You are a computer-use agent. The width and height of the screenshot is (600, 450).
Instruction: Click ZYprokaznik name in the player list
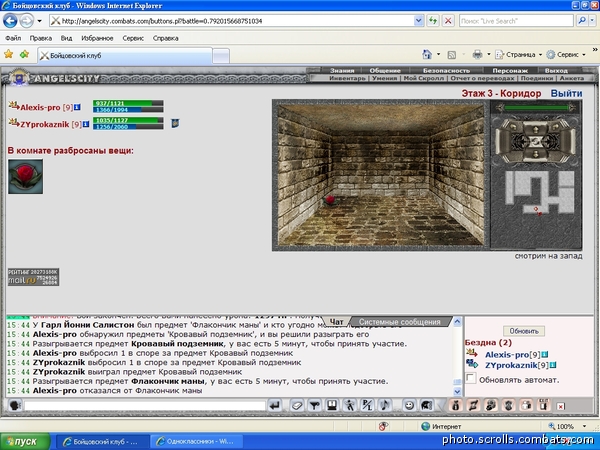[511, 365]
